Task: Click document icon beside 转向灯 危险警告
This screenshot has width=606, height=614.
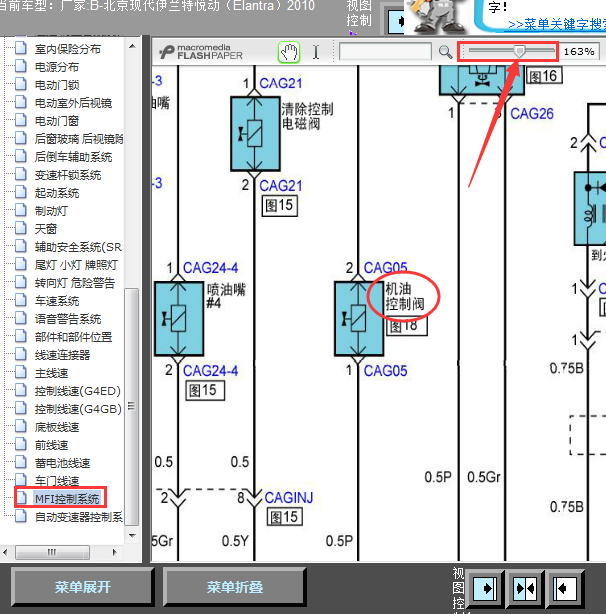Action: point(20,282)
